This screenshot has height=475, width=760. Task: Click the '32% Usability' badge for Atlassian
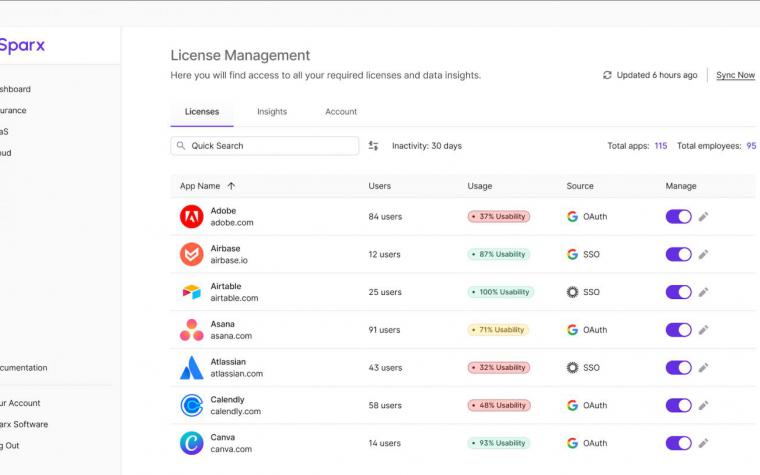[x=499, y=368]
